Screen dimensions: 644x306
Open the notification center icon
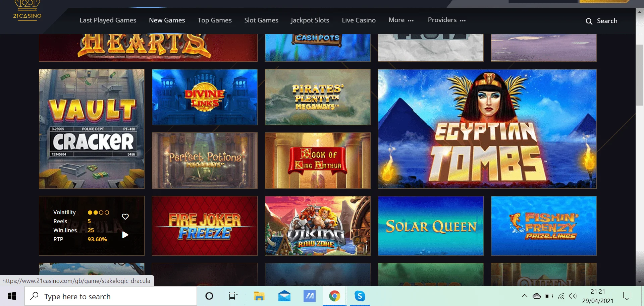(x=627, y=296)
